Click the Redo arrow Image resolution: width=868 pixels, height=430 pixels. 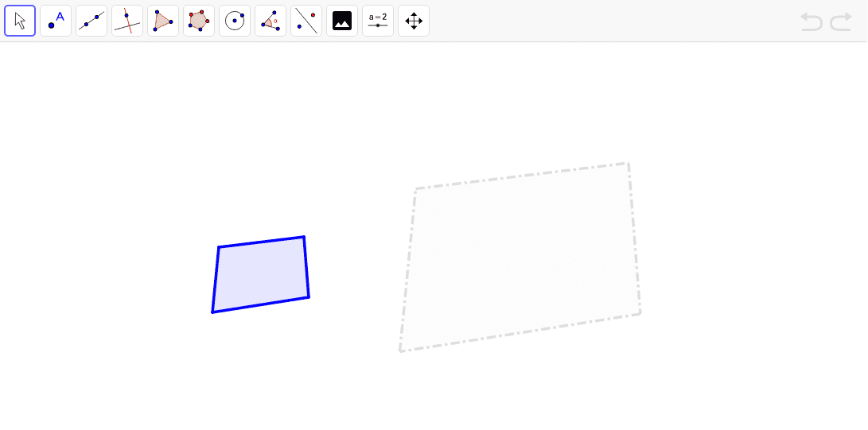841,21
